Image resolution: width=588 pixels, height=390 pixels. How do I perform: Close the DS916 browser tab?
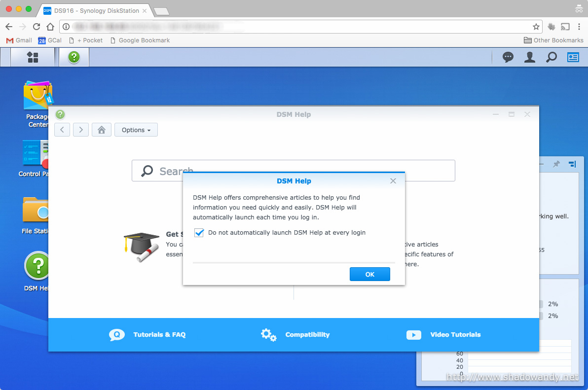click(x=145, y=11)
